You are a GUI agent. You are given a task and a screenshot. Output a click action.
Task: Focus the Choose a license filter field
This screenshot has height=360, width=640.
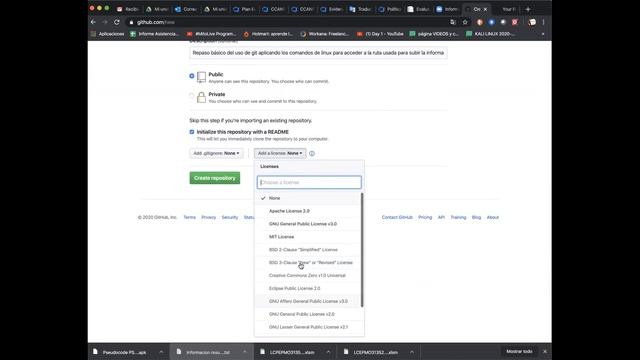[x=309, y=182]
